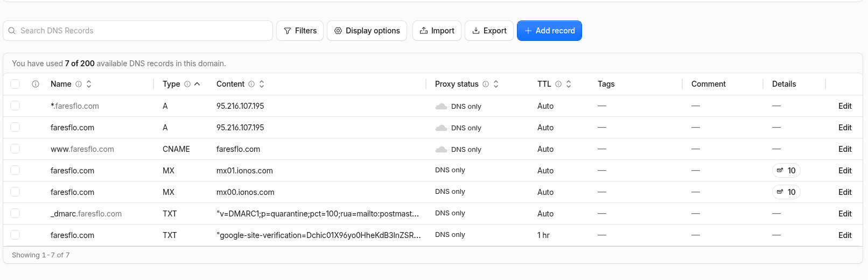
Task: Select the *.faresflo.com record checkbox
Action: (15, 106)
